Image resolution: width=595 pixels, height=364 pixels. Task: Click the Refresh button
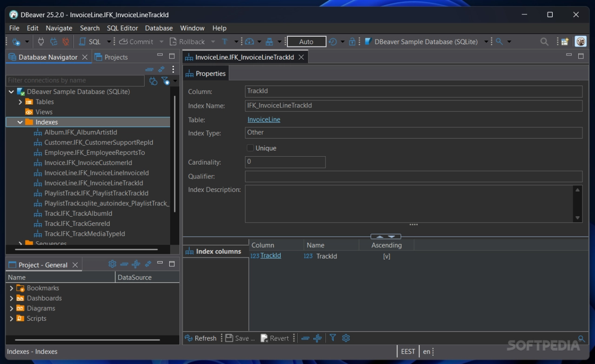201,338
